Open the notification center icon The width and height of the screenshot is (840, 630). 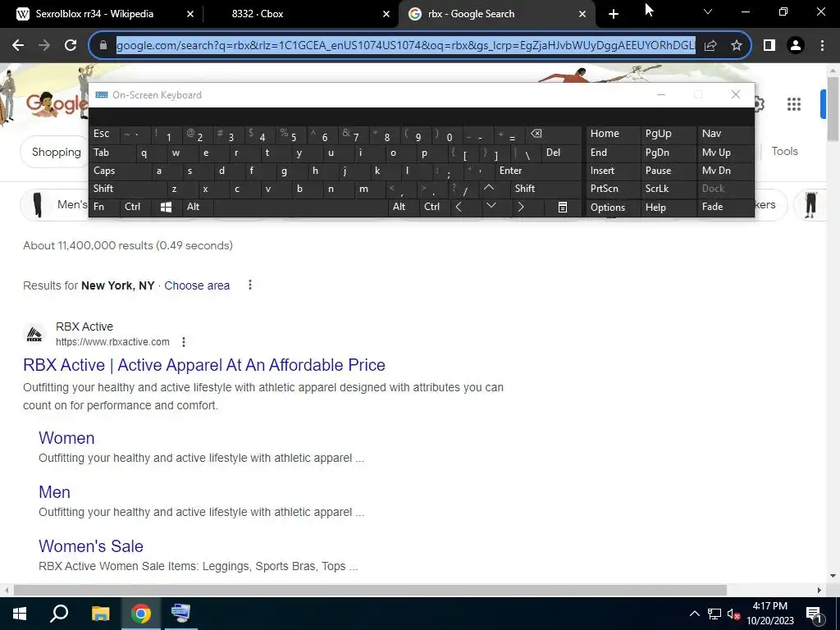click(x=815, y=614)
